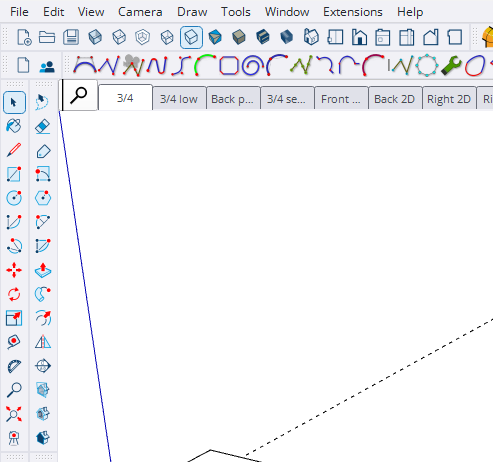Image resolution: width=493 pixels, height=462 pixels.
Task: Select the spiral curve tool
Action: pyautogui.click(x=253, y=65)
